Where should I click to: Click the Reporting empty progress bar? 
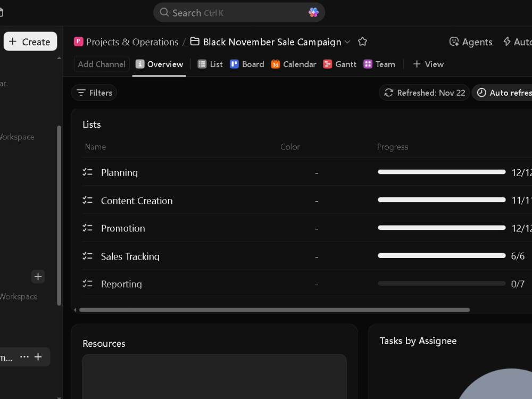click(442, 284)
